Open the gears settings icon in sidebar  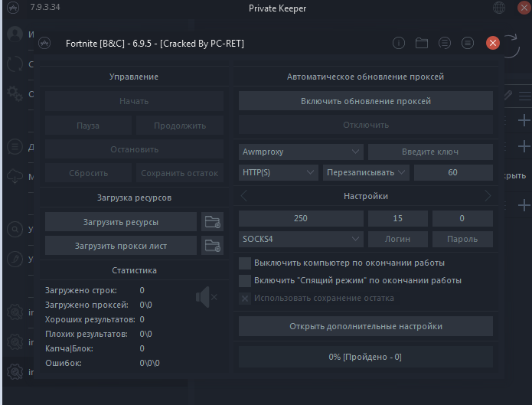tap(15, 93)
